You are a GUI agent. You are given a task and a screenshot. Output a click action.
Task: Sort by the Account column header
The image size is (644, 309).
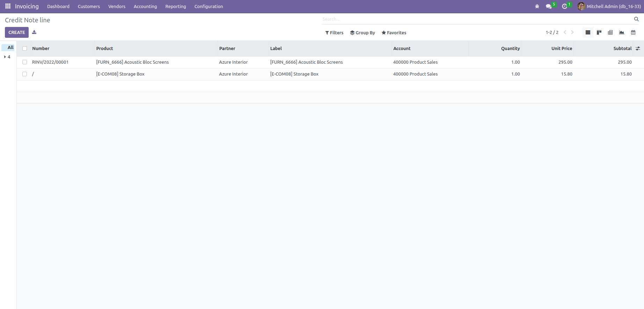click(402, 49)
